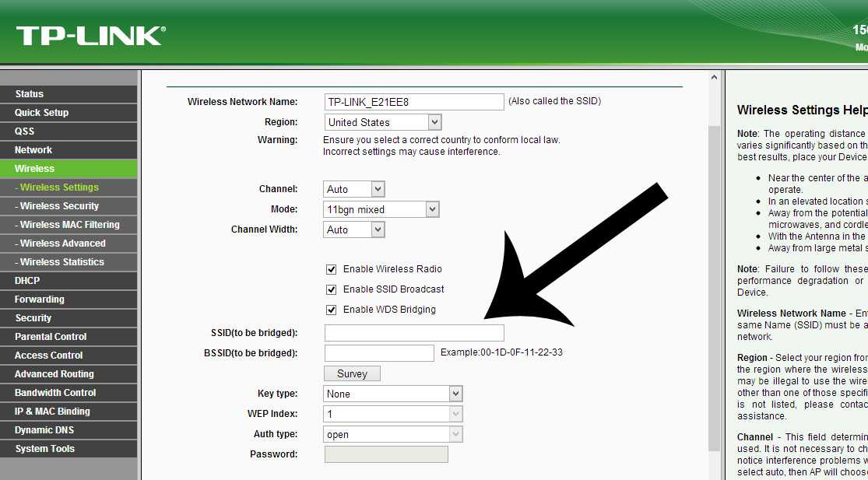Open the Forwarding menu
Viewport: 868px width, 480px height.
[68, 300]
